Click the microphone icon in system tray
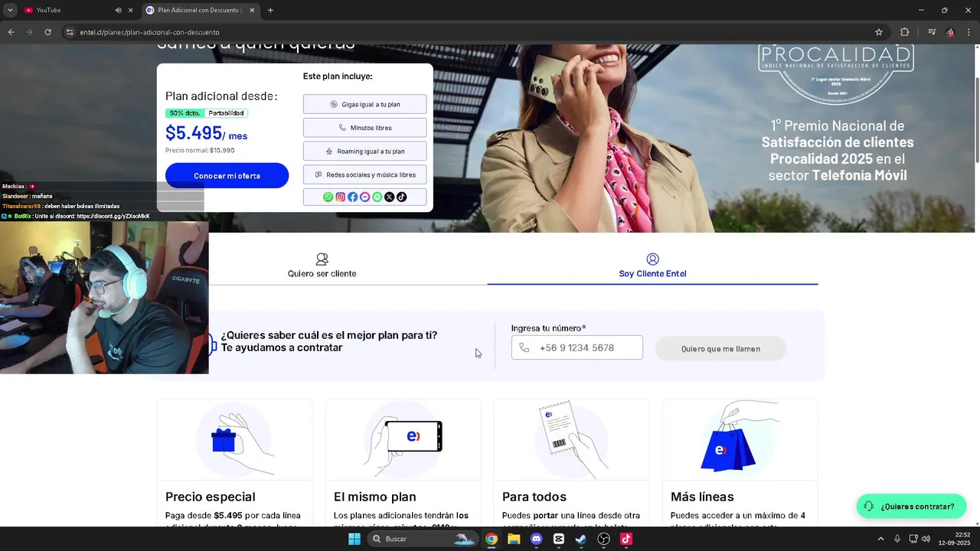Image resolution: width=980 pixels, height=551 pixels. pyautogui.click(x=897, y=539)
